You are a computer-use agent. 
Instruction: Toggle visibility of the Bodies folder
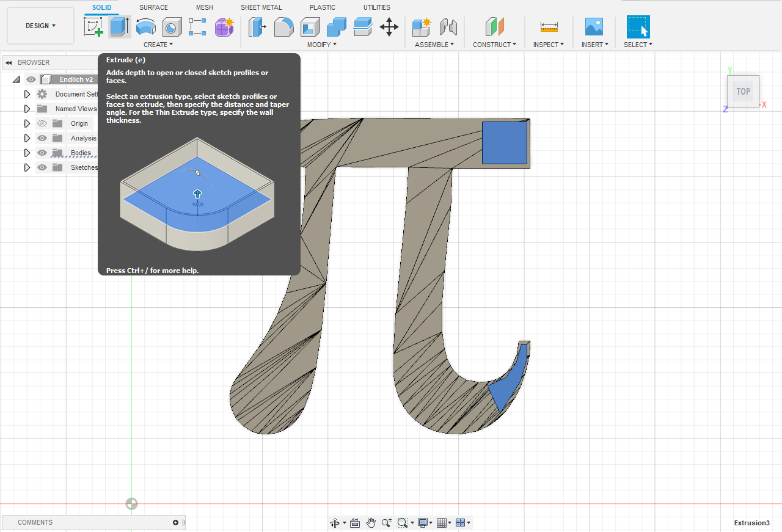pyautogui.click(x=42, y=153)
